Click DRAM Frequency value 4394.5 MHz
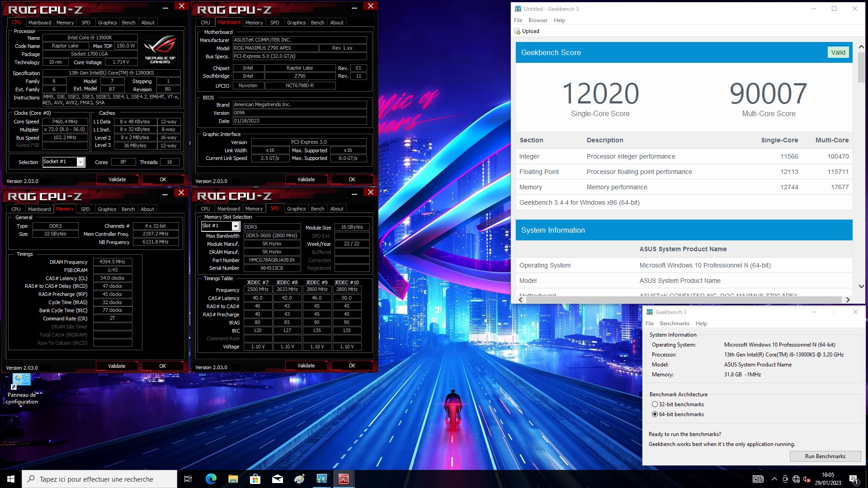The height and width of the screenshot is (488, 868). coord(113,262)
